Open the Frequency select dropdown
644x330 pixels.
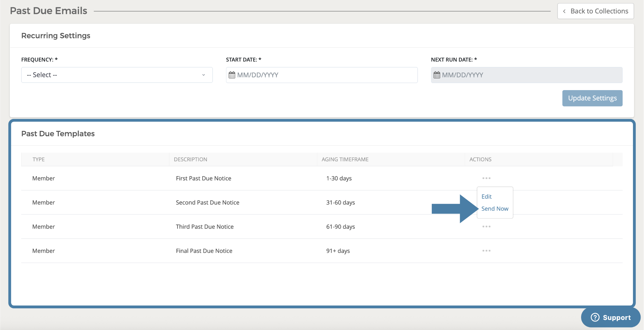(x=117, y=75)
